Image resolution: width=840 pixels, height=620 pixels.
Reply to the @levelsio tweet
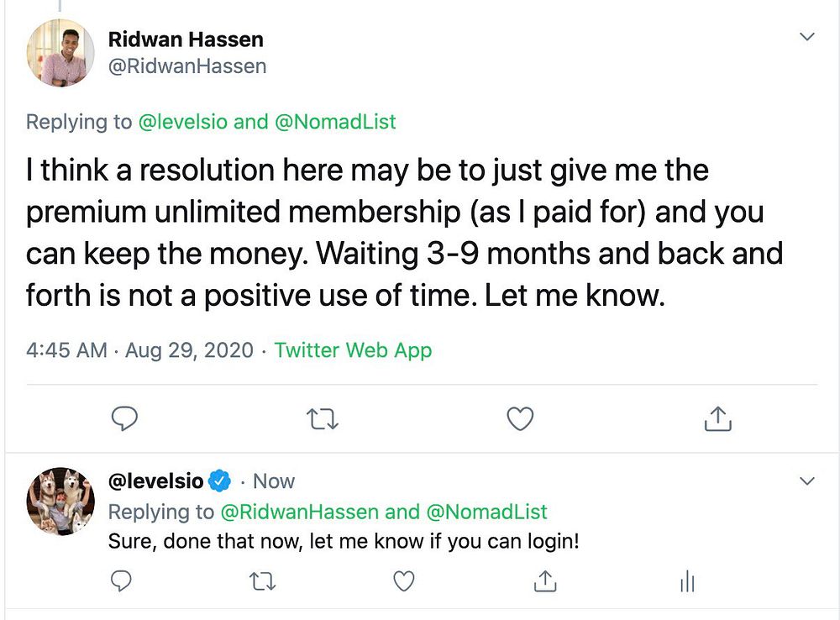click(123, 581)
